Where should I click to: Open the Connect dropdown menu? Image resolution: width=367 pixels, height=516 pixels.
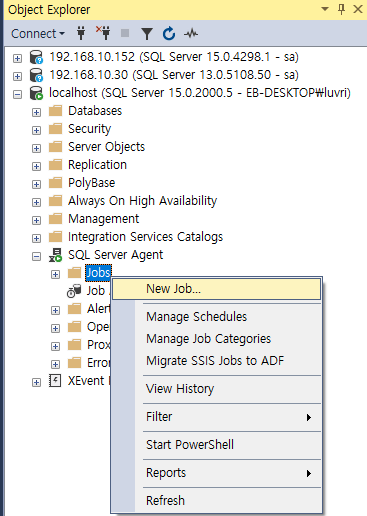tap(38, 34)
